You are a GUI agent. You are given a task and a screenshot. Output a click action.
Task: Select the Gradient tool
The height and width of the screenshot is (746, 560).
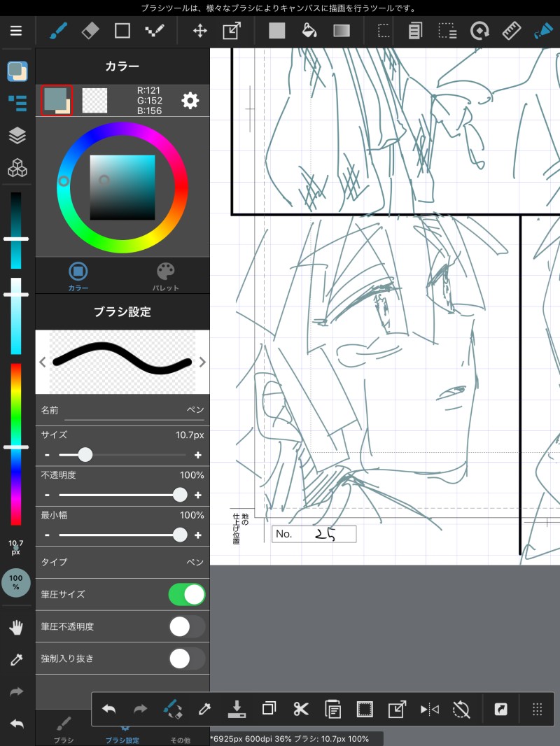(x=342, y=31)
